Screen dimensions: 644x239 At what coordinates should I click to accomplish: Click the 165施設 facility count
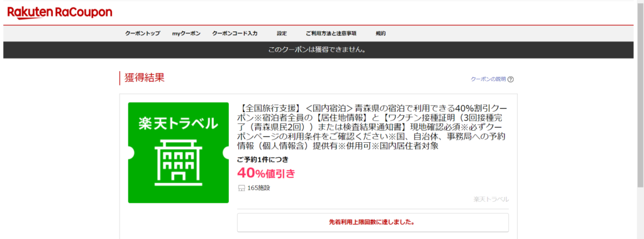(258, 188)
